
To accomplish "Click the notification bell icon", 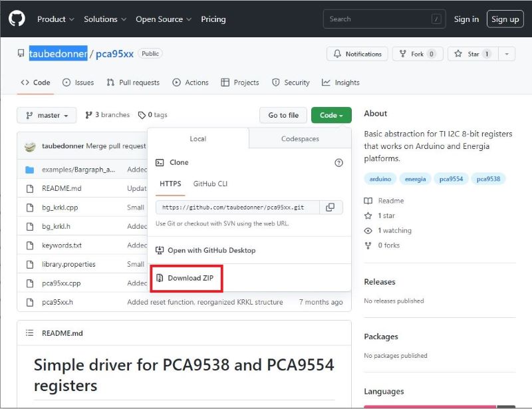I will [337, 54].
